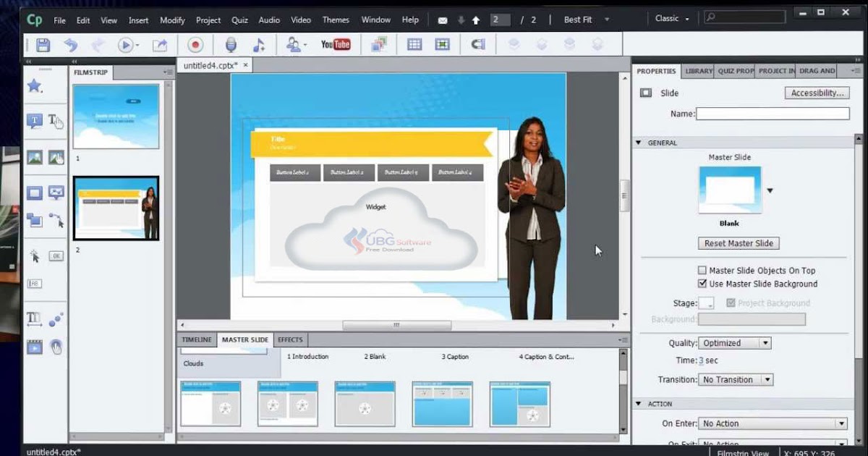Record audio with the microphone icon
Viewport: 868px width, 456px height.
click(x=231, y=45)
